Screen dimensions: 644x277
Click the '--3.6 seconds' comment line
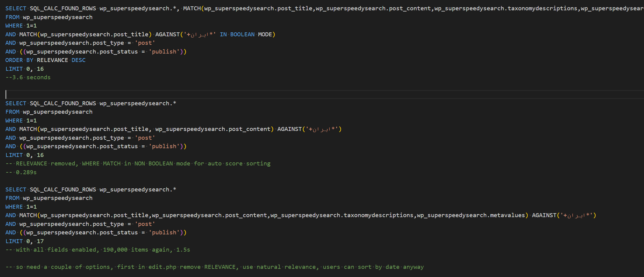[28, 77]
